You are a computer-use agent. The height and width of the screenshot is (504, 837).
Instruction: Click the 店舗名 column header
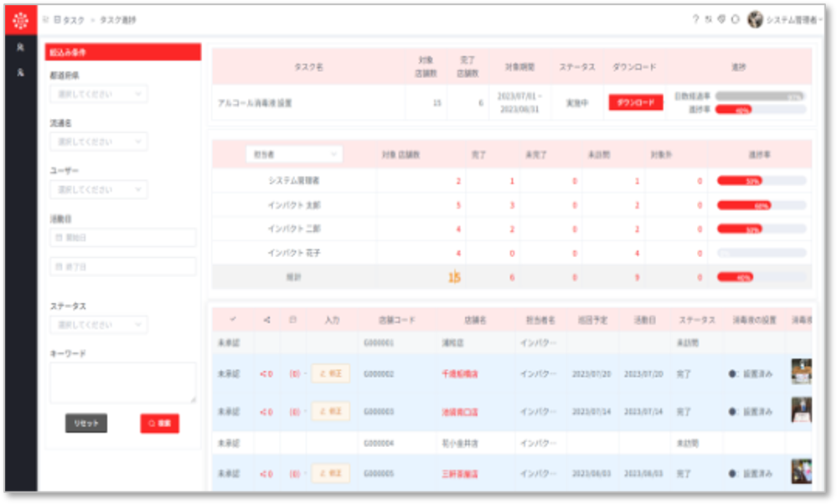(x=474, y=320)
